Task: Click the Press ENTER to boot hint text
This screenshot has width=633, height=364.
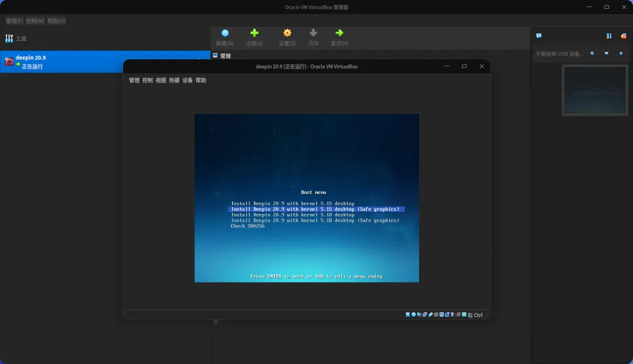Action: pyautogui.click(x=316, y=277)
